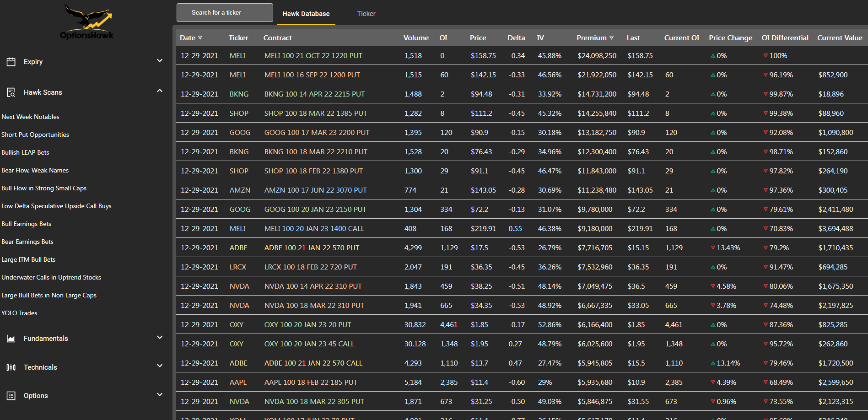Click the Ticker column header
868x420 pixels.
238,38
